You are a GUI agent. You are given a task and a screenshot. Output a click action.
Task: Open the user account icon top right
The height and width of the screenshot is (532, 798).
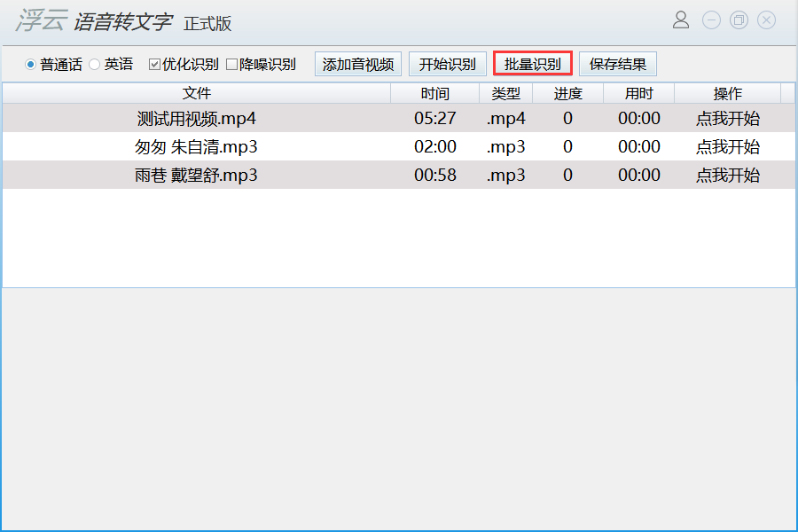tap(681, 20)
